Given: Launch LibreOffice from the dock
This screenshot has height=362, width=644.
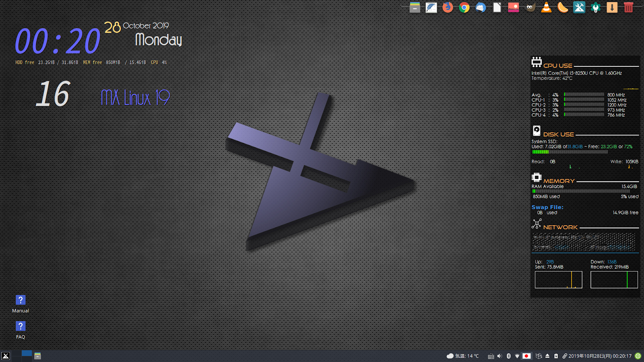Looking at the screenshot, I should (497, 7).
